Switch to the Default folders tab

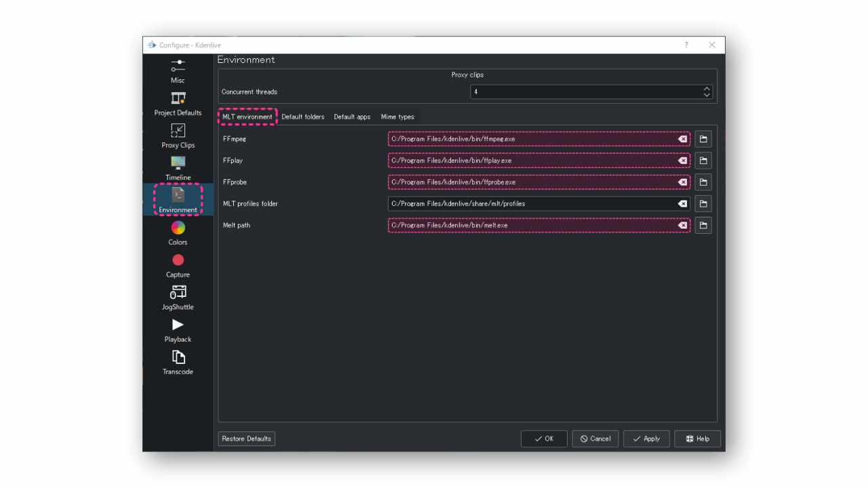click(x=302, y=117)
